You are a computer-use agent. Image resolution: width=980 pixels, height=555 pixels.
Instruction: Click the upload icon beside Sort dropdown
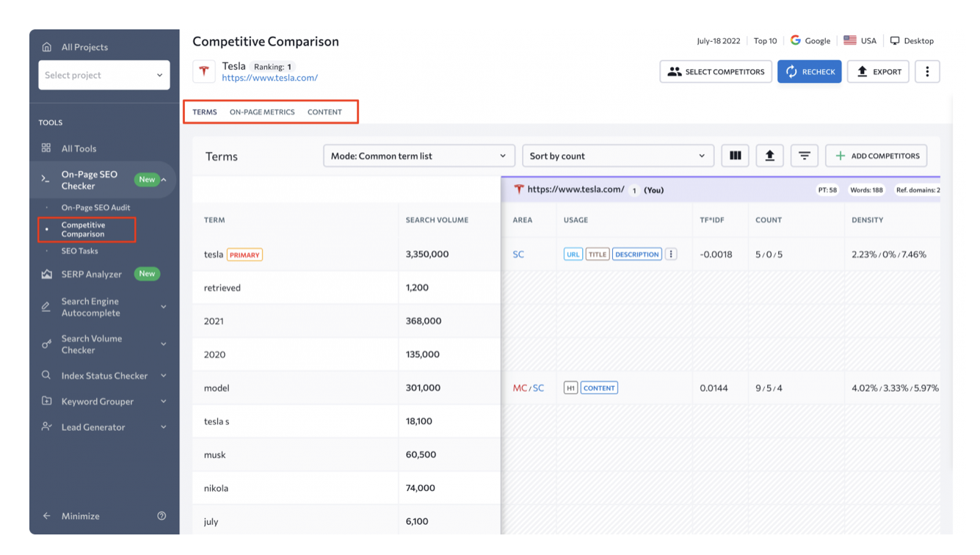tap(769, 156)
